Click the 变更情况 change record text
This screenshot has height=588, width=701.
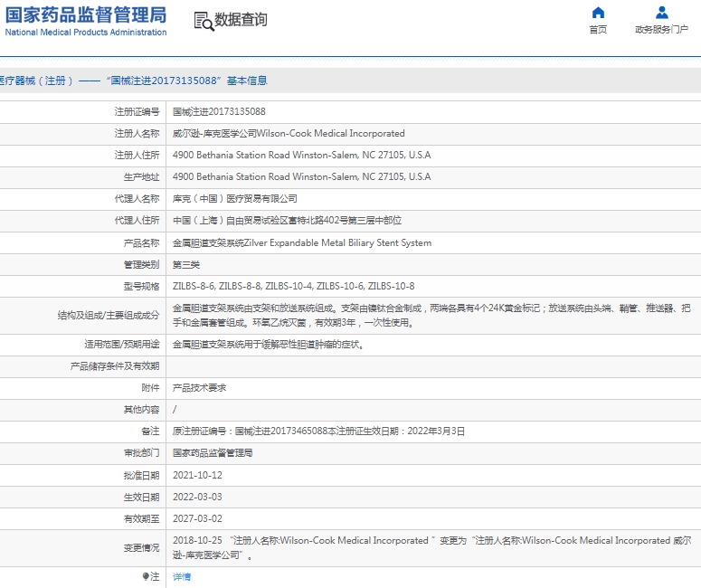click(431, 547)
